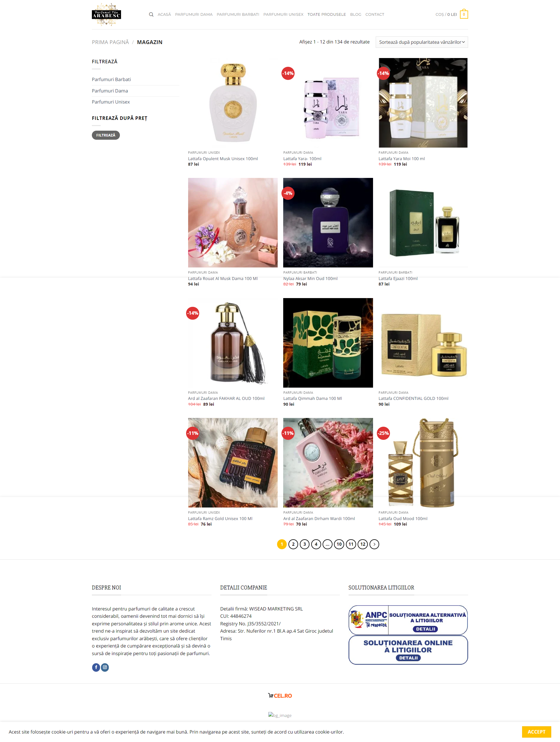
Task: Open the Parfumuri Dama menu item
Action: point(194,14)
